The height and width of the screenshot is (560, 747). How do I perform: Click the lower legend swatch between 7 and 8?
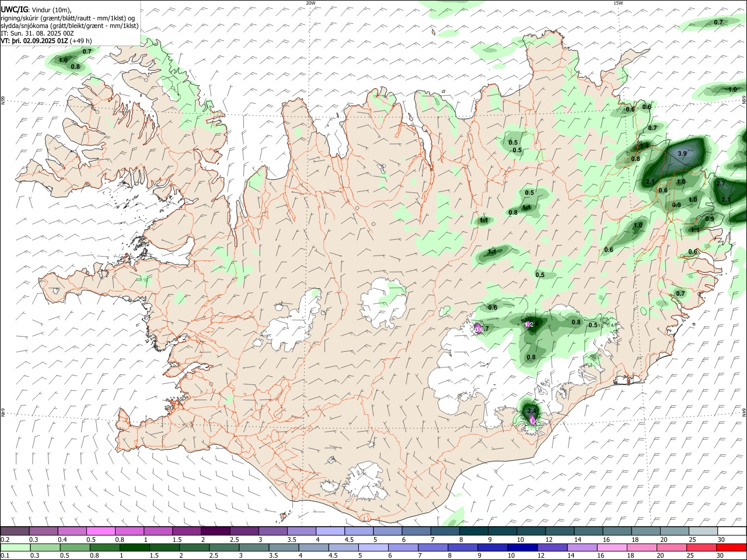432,547
